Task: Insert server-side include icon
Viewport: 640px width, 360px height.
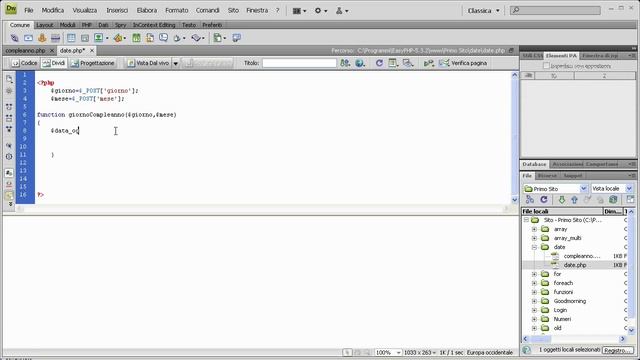Action: pos(150,38)
